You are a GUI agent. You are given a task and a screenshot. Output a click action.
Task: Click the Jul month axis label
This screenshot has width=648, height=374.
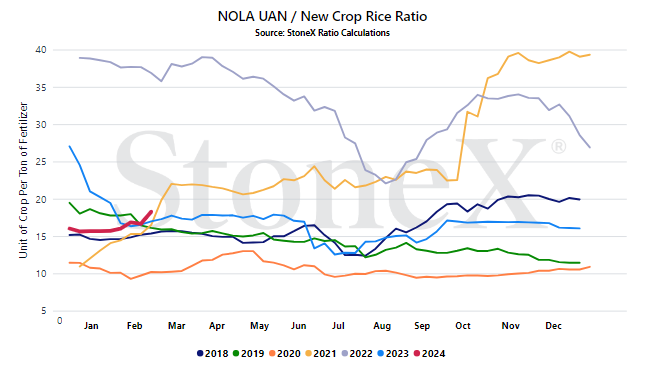(x=338, y=326)
